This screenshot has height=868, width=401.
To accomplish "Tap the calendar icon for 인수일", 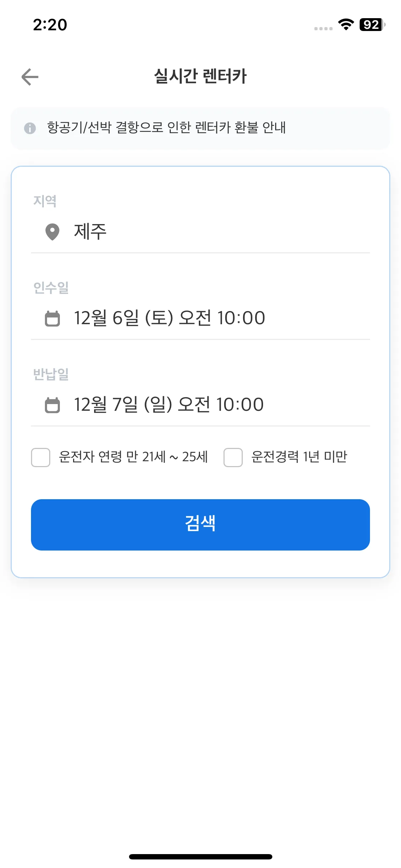I will click(52, 319).
